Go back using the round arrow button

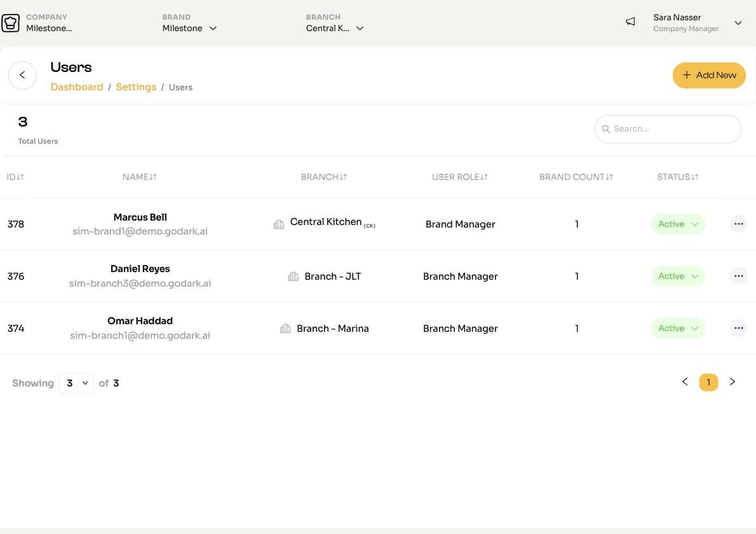coord(22,75)
